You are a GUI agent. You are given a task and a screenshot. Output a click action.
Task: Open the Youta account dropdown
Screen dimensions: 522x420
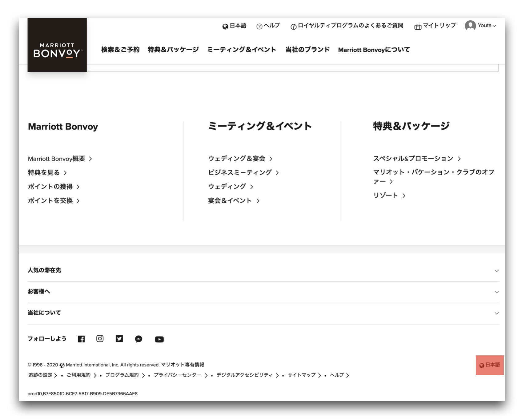[x=487, y=26]
